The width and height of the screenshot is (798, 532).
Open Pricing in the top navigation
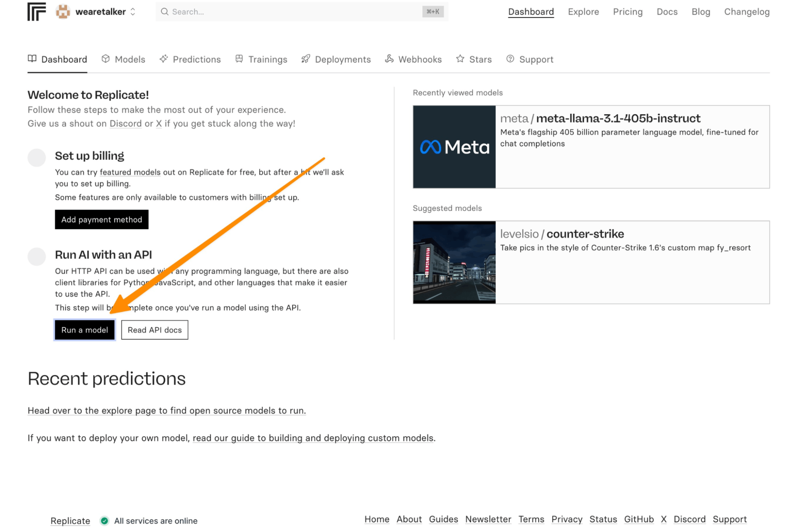coord(628,12)
